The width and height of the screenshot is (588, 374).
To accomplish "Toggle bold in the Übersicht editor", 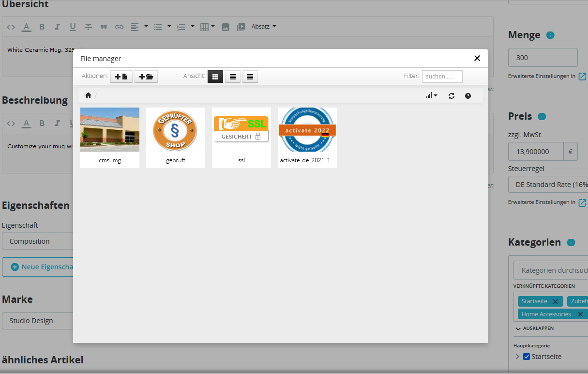I will tap(42, 27).
